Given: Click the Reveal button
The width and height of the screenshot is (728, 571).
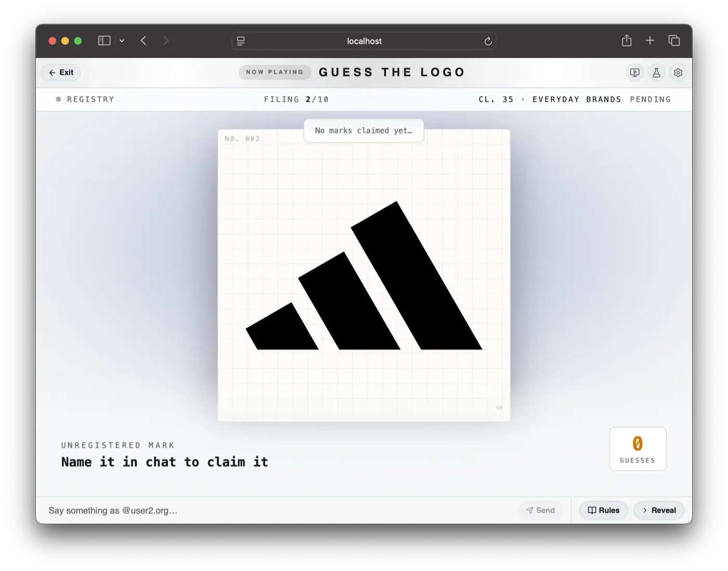Looking at the screenshot, I should [x=659, y=510].
